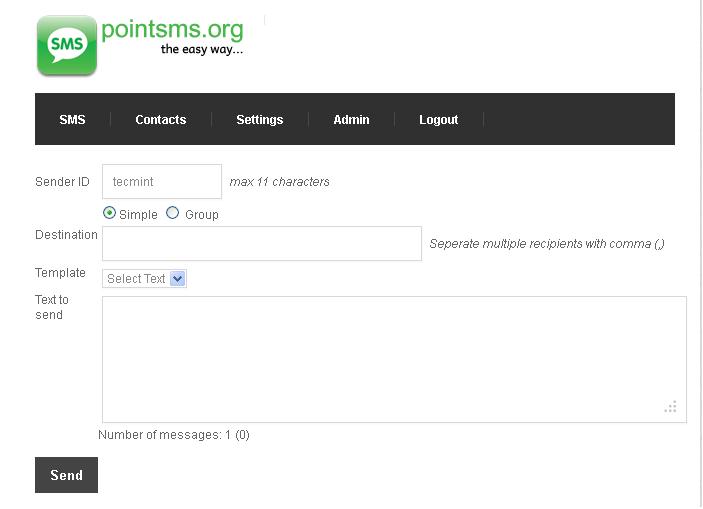Choose the Group radio option
The height and width of the screenshot is (509, 703).
pyautogui.click(x=173, y=213)
